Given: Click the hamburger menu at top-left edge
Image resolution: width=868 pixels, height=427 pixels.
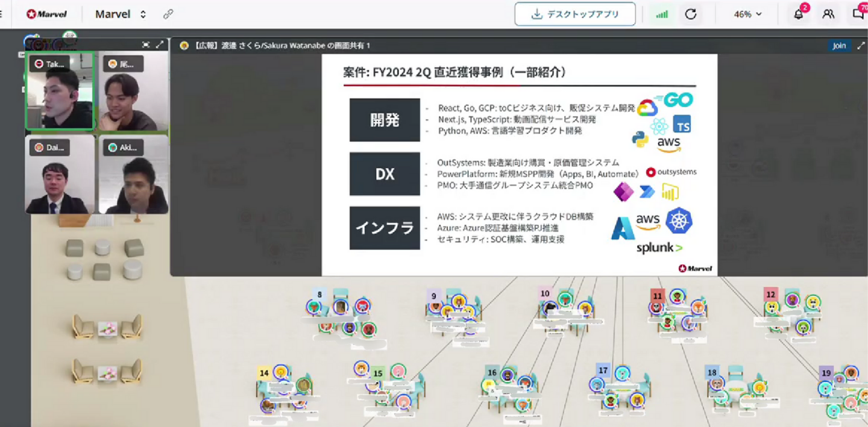Looking at the screenshot, I should point(1,14).
